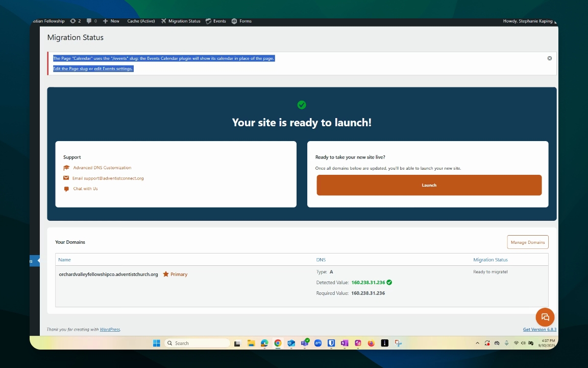Click the green check beside detected value
Image resolution: width=588 pixels, height=368 pixels.
(x=389, y=282)
